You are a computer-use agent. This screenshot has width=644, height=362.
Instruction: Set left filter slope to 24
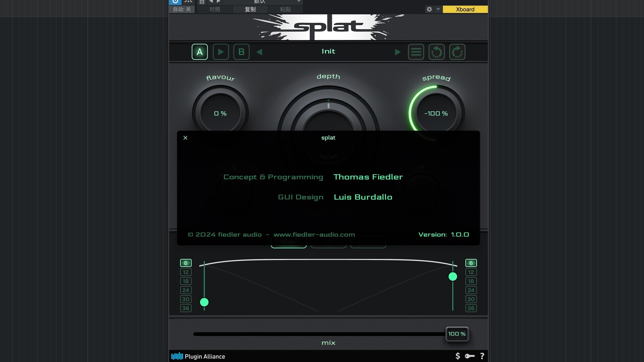(x=186, y=290)
